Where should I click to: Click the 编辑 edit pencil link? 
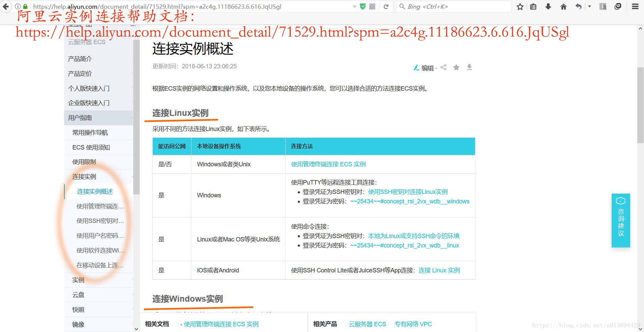point(423,68)
